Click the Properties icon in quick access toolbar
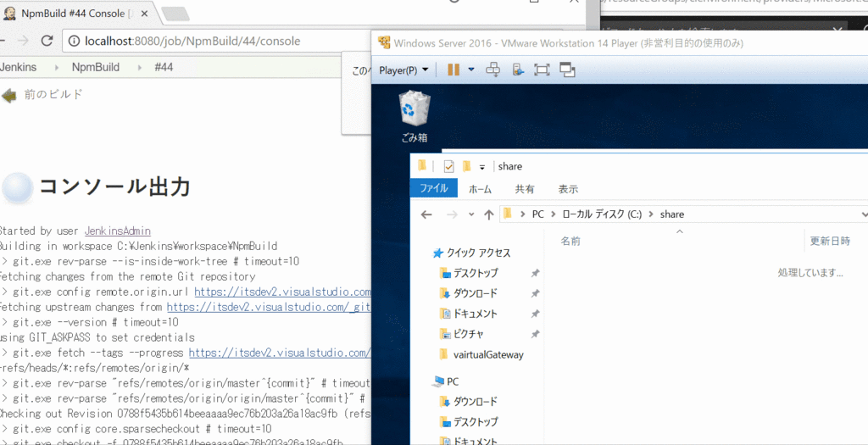Viewport: 868px width, 445px height. tap(449, 166)
